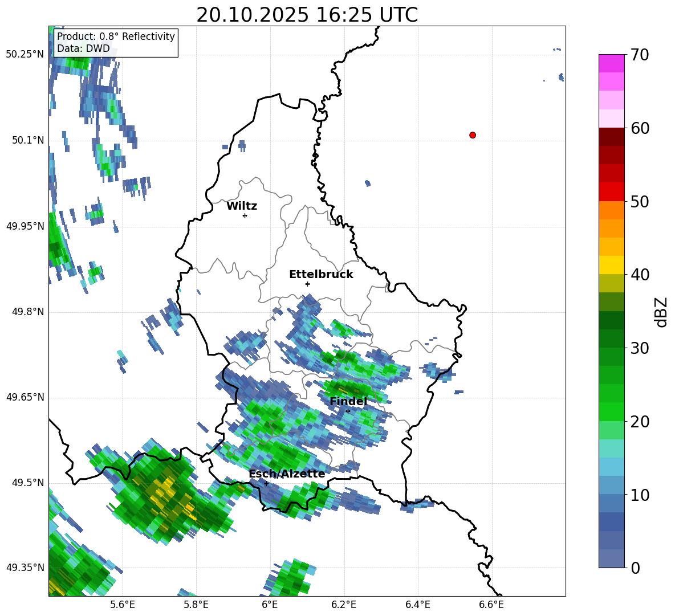The image size is (675, 616).
Task: Click the 20 colorbar tick label
Action: pos(640,422)
